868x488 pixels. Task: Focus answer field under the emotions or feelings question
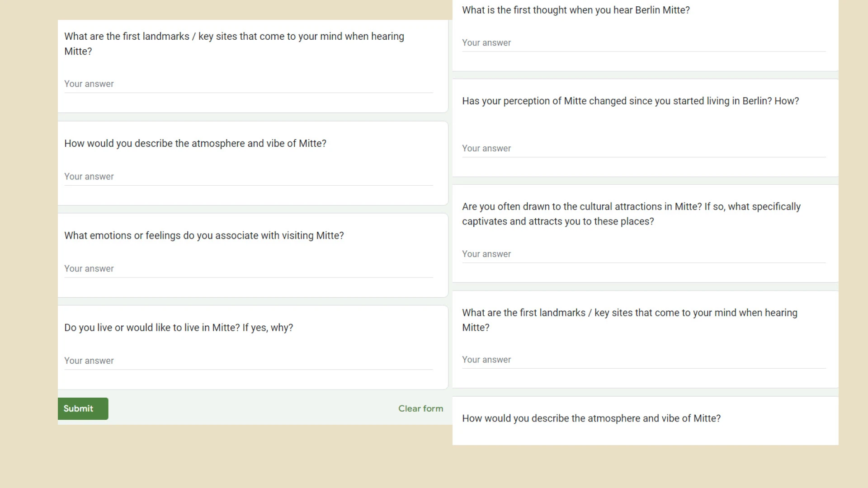pos(248,269)
